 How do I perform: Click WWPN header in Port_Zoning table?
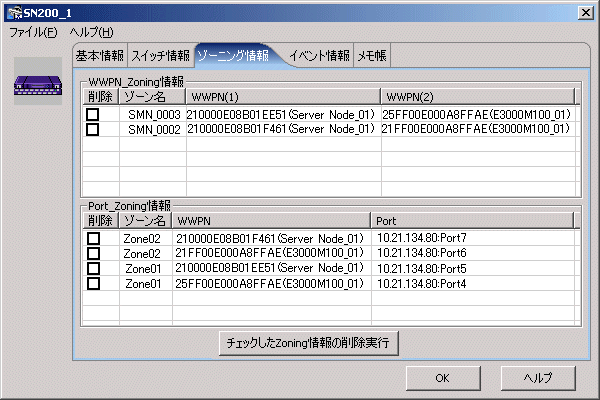pyautogui.click(x=271, y=220)
